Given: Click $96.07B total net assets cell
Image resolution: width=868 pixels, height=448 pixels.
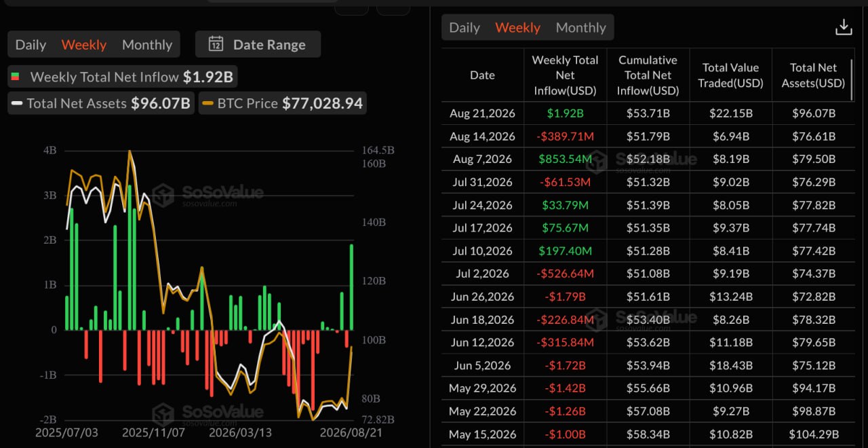Looking at the screenshot, I should 813,113.
